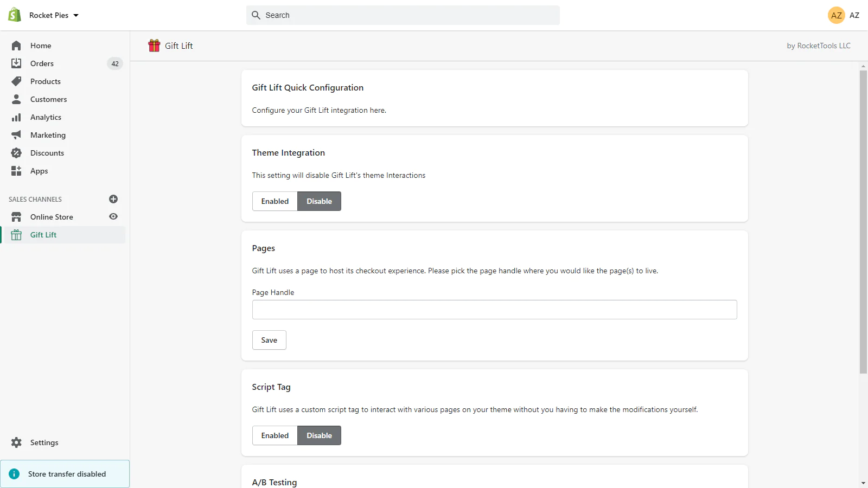Disable the Script Tag option
Viewport: 868px width, 488px height.
click(319, 435)
